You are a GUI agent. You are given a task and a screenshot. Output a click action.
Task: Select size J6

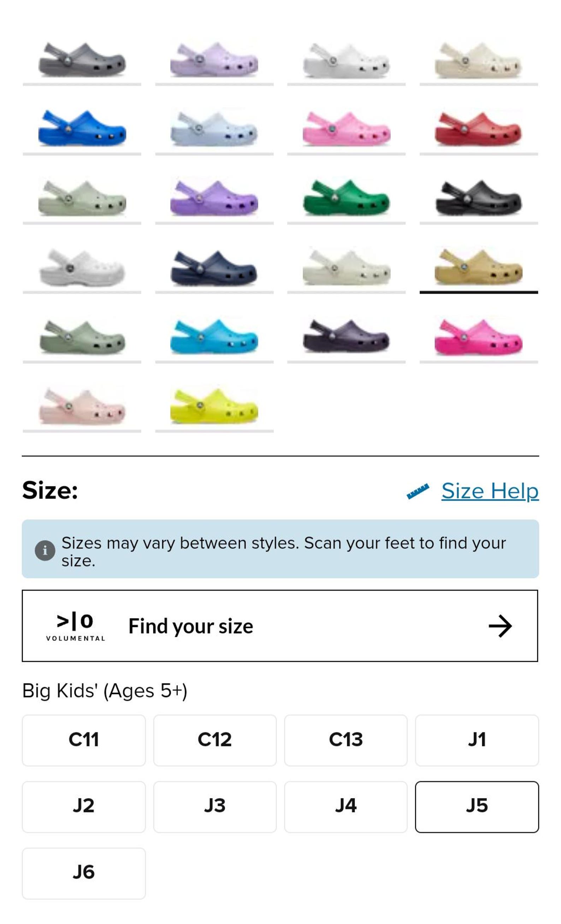click(x=84, y=873)
